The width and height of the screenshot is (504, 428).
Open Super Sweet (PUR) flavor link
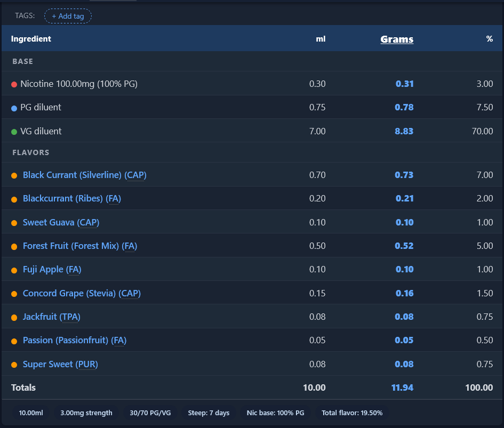60,365
